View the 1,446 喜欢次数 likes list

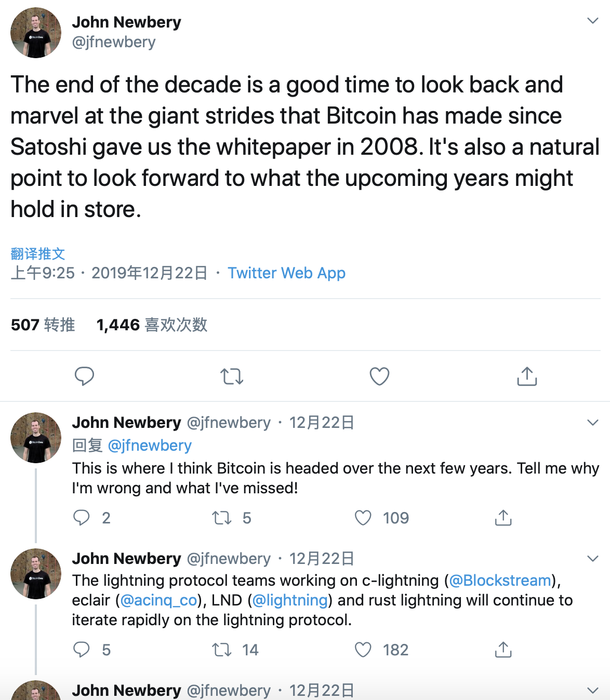[152, 325]
